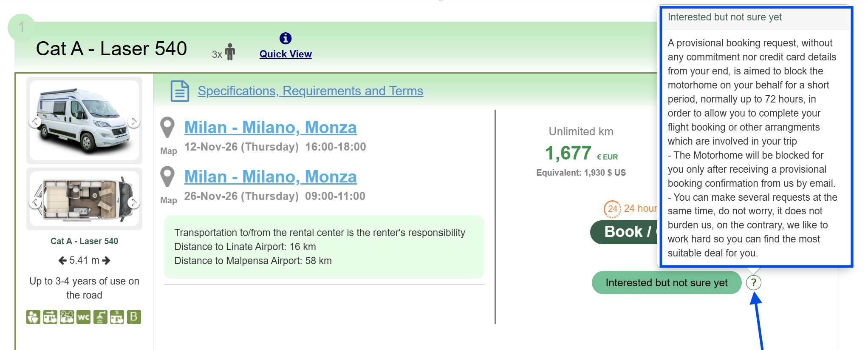Click the left arrow on floorplan thumbnail

click(x=34, y=202)
